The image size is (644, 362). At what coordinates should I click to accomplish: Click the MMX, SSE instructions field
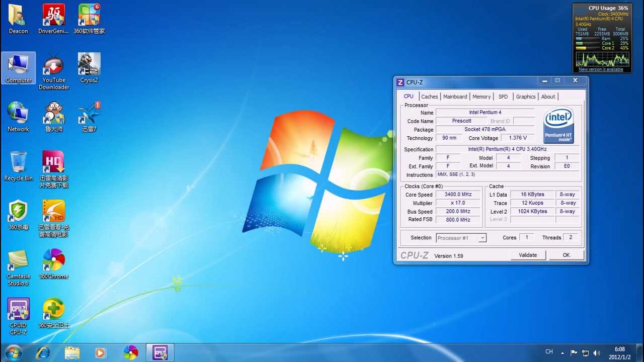507,174
